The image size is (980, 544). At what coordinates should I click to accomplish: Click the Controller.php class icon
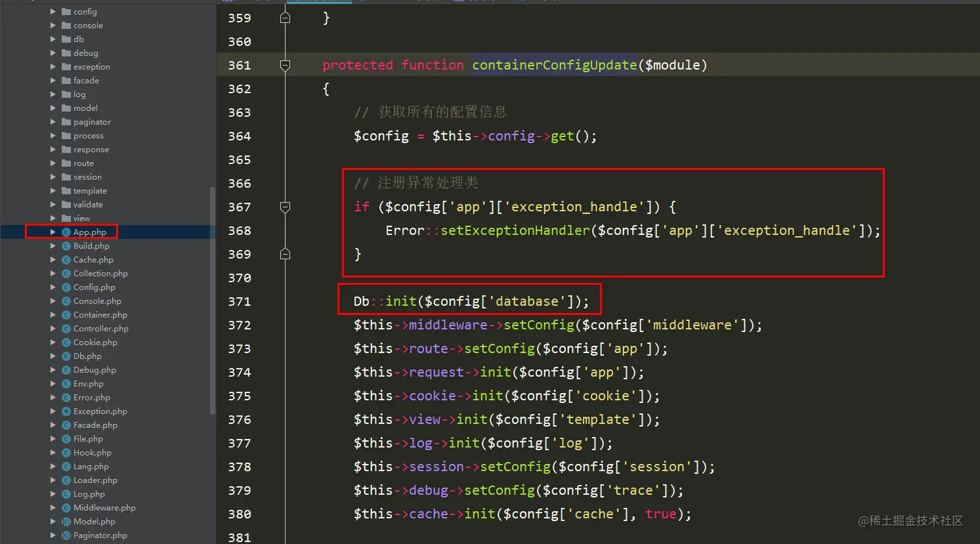pyautogui.click(x=66, y=329)
